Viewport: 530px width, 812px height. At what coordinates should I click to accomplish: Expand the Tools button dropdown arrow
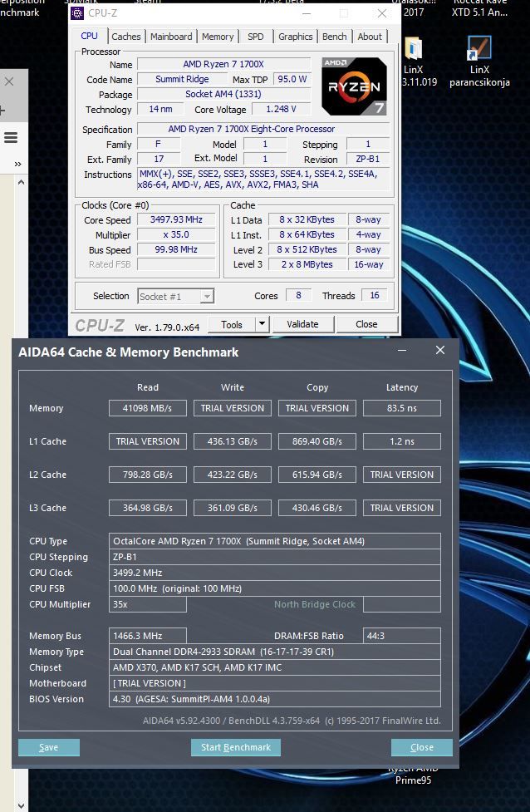[x=262, y=323]
